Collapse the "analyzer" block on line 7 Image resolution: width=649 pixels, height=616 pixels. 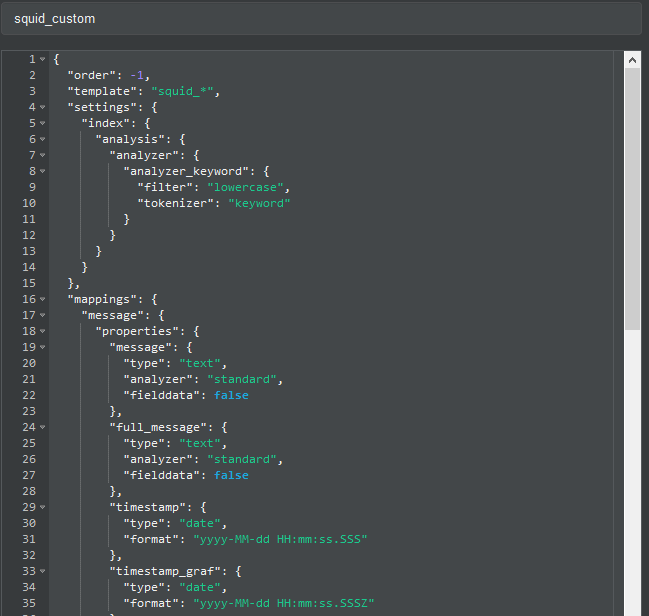point(43,155)
